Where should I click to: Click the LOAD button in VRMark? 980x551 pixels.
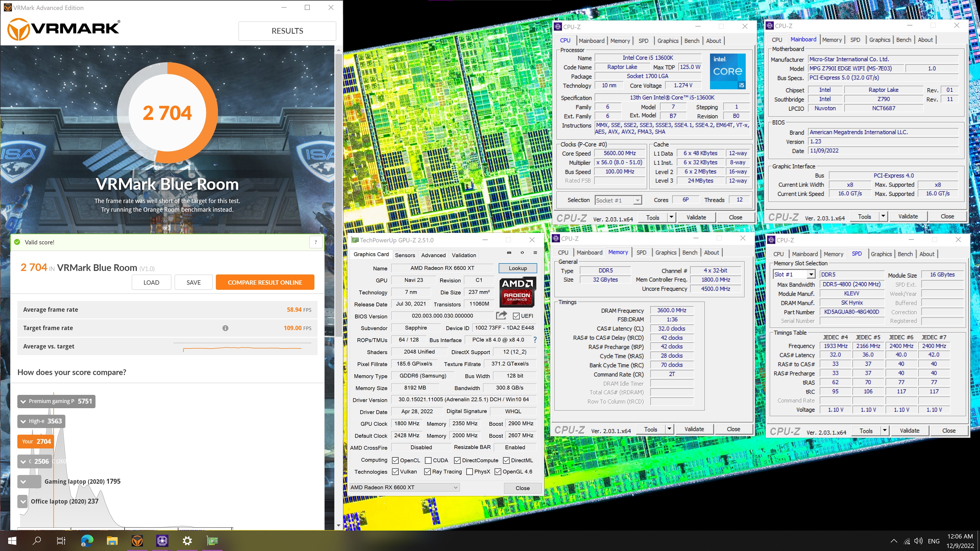coord(151,282)
